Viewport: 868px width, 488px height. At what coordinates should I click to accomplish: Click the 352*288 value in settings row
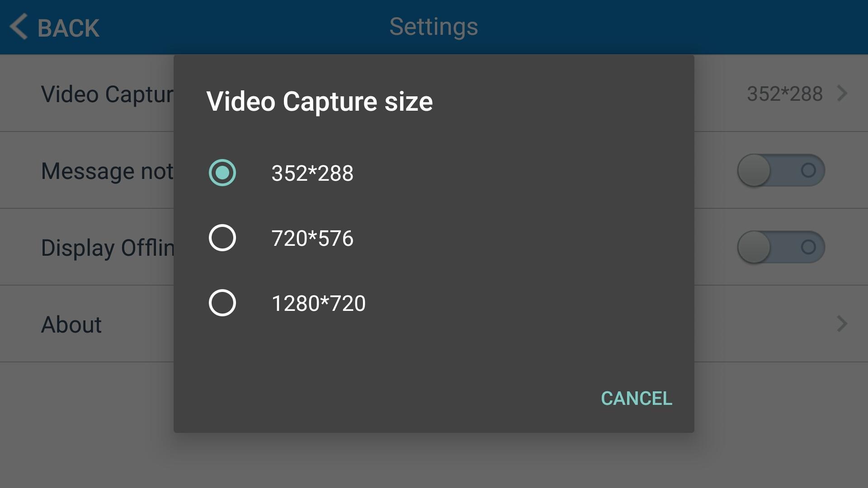pos(784,94)
